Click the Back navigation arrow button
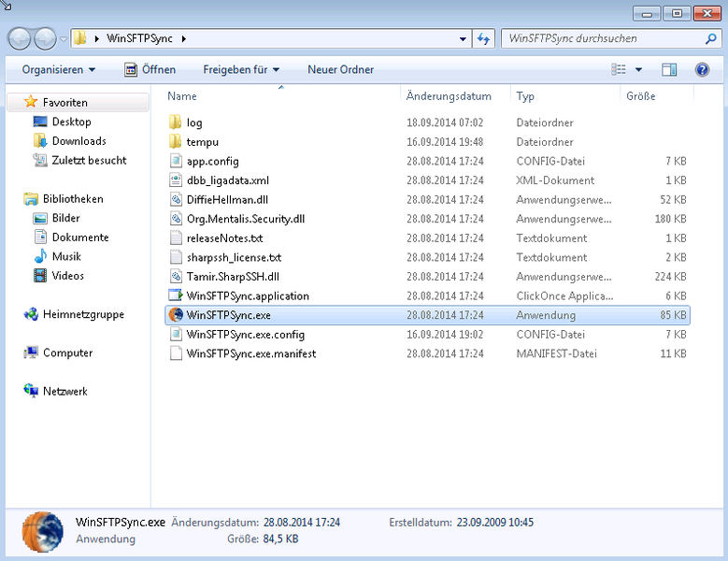 pyautogui.click(x=20, y=38)
